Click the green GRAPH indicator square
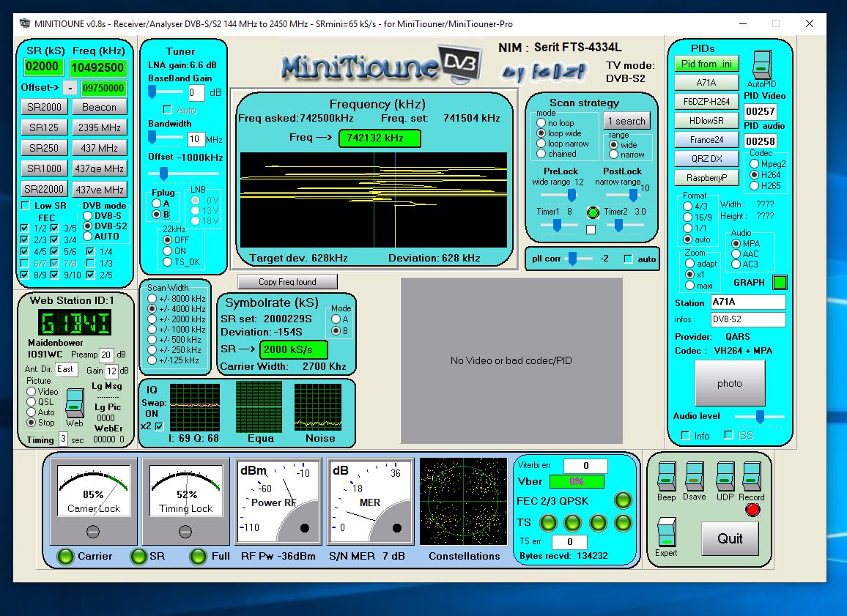 780,282
